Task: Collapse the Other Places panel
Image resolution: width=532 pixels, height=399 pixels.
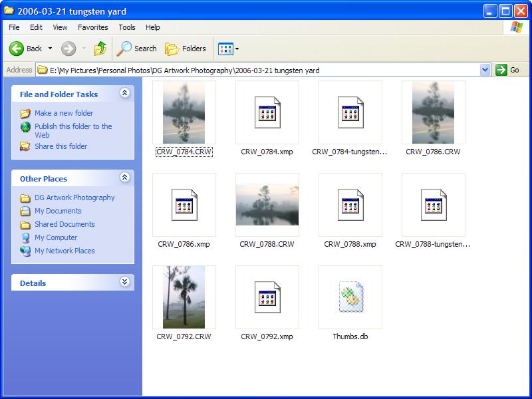Action: pyautogui.click(x=124, y=178)
